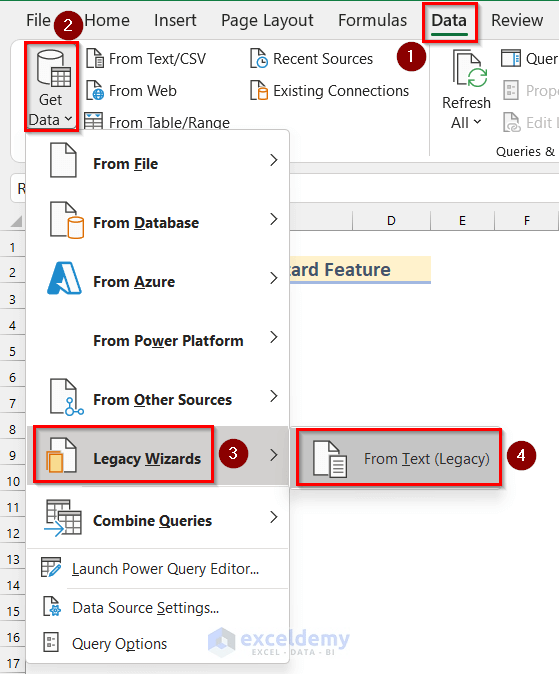Expand the From Database submenu arrow
Screen dimensions: 559x674
(273, 219)
